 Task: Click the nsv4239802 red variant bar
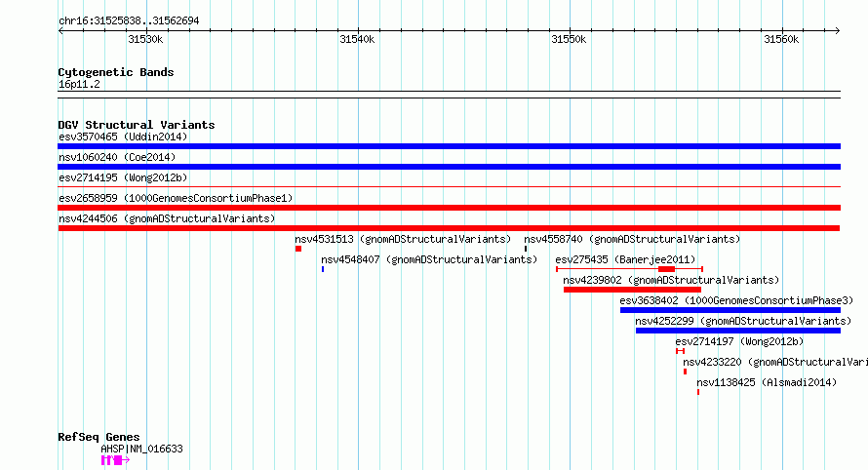pyautogui.click(x=632, y=290)
